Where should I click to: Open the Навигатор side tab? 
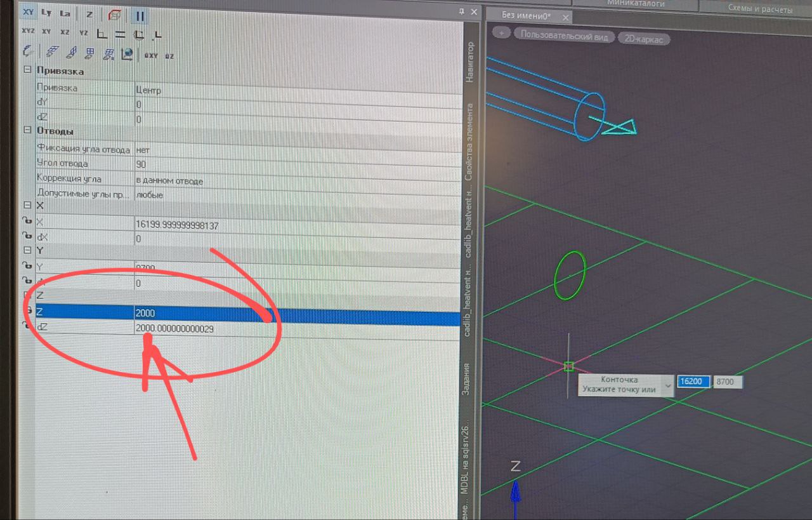469,62
